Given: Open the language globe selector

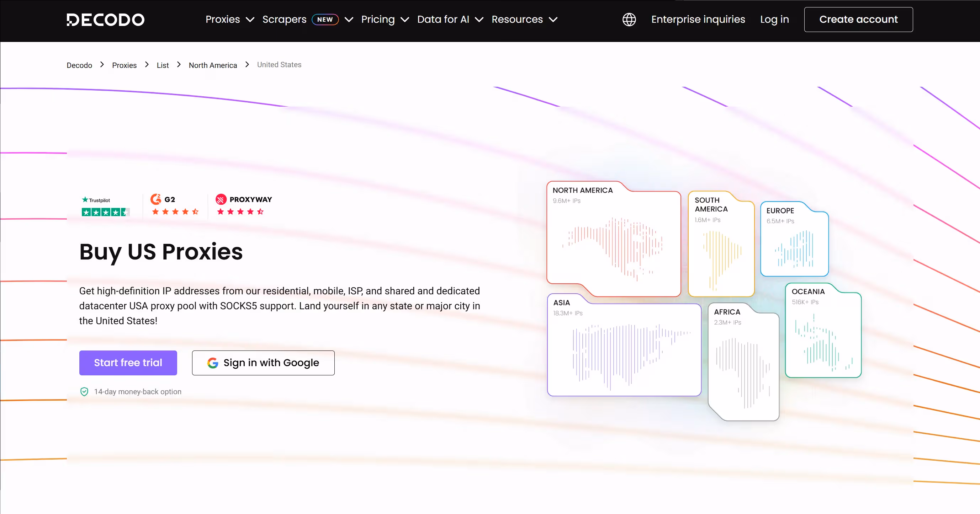Looking at the screenshot, I should (x=629, y=20).
